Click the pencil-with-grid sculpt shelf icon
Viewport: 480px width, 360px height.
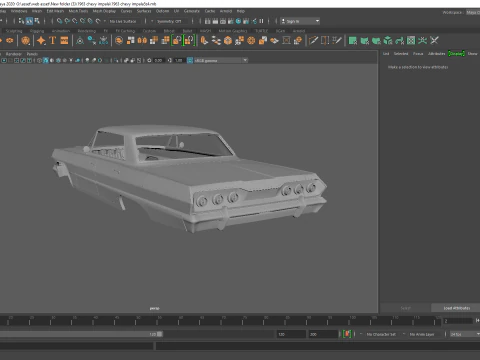pos(337,41)
